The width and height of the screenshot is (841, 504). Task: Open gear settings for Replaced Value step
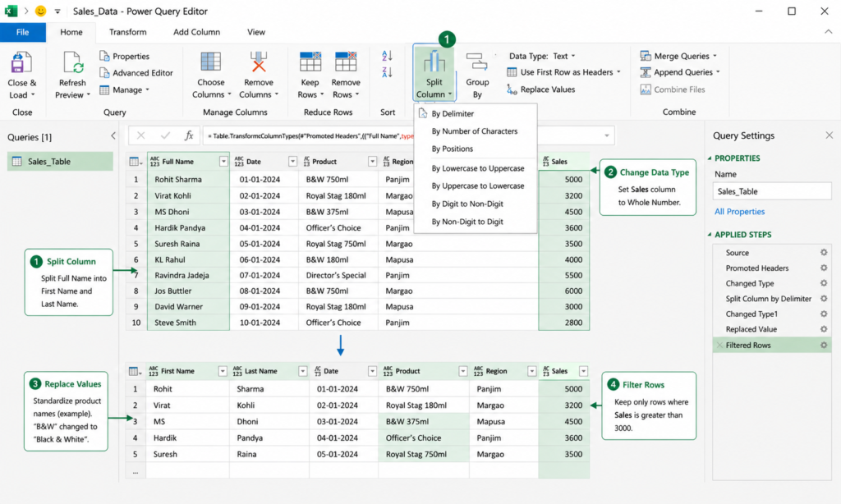point(823,328)
